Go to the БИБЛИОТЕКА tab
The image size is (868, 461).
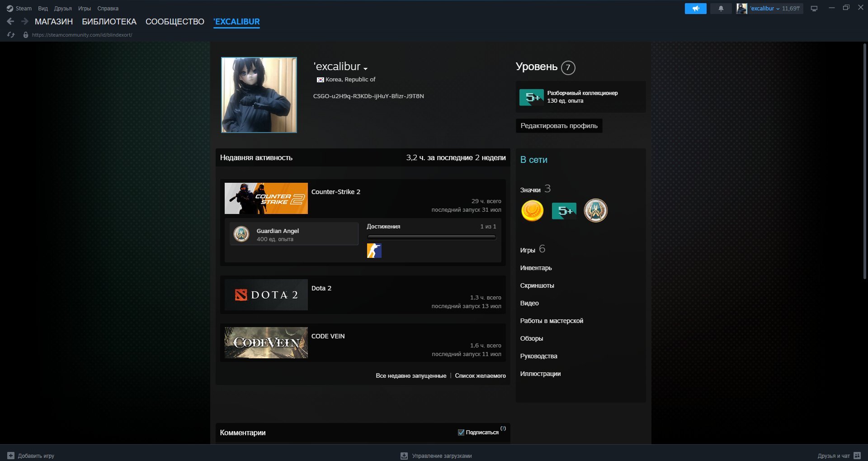(109, 22)
